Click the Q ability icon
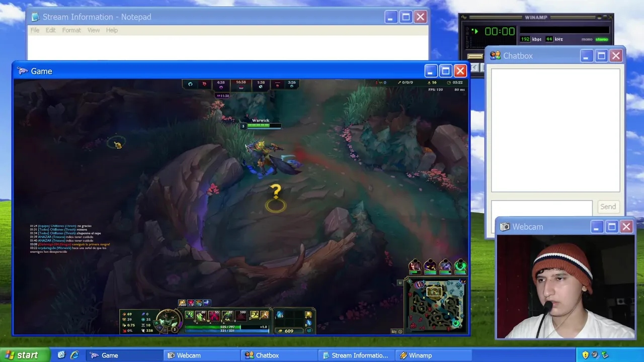This screenshot has width=644, height=362. click(201, 316)
